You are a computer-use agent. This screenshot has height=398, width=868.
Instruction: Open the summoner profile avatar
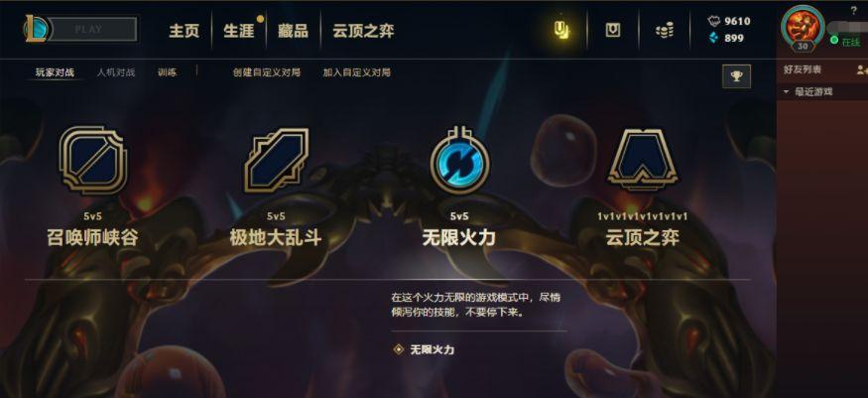click(803, 28)
